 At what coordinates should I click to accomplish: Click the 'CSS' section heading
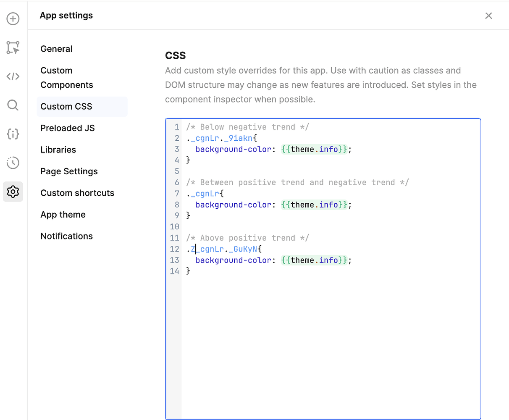176,55
